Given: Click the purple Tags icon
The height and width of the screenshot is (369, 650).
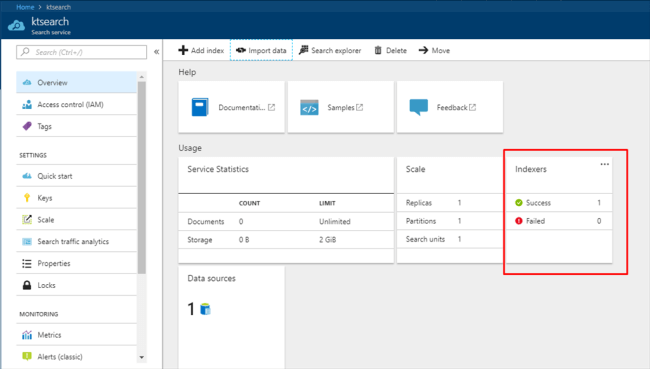Looking at the screenshot, I should point(27,126).
